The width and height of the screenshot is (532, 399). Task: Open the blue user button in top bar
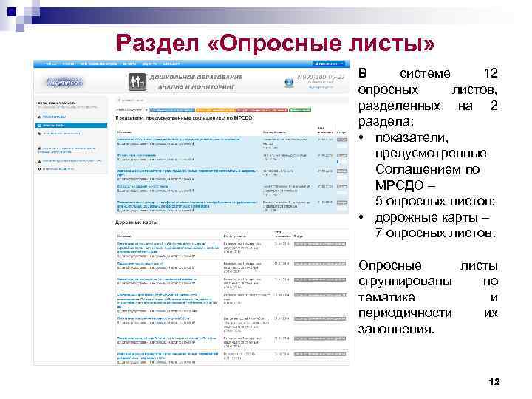[x=328, y=64]
